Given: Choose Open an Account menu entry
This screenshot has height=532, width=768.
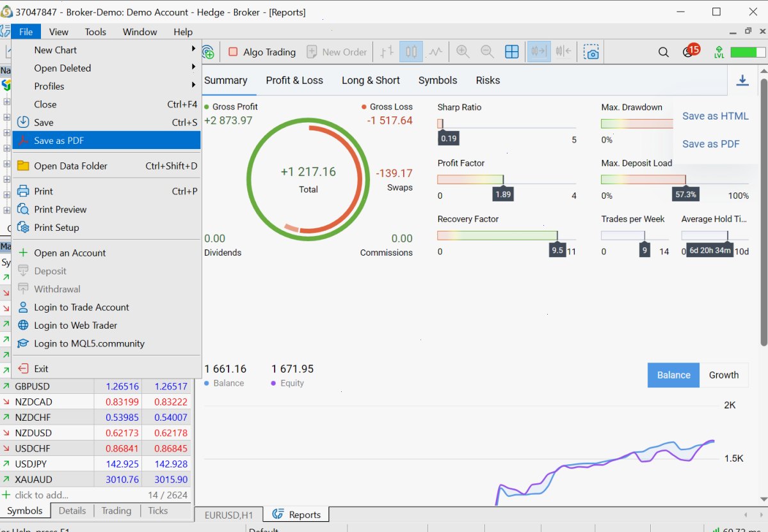Looking at the screenshot, I should (106, 253).
